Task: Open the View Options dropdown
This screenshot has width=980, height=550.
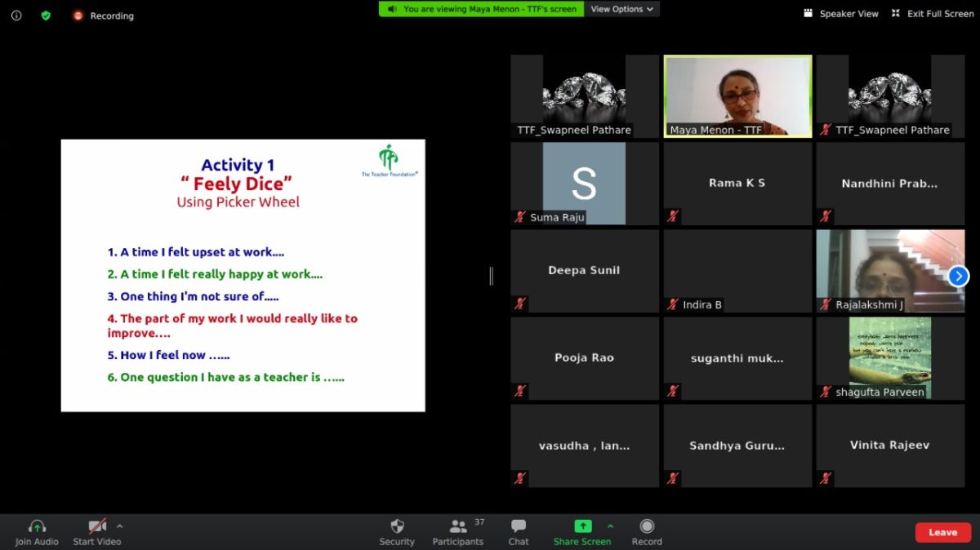Action: (x=622, y=9)
